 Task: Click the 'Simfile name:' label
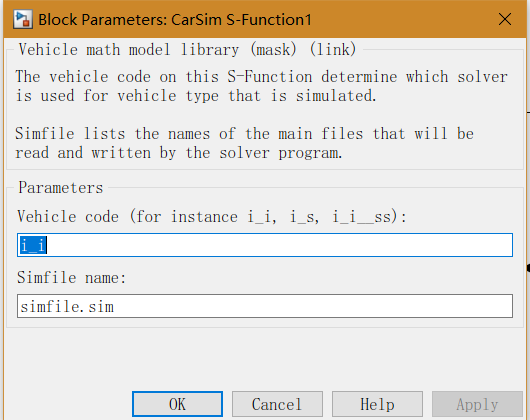point(72,278)
